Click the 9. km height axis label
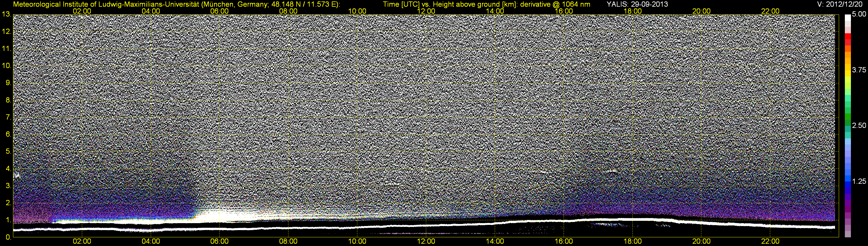The image size is (868, 246). [8, 83]
